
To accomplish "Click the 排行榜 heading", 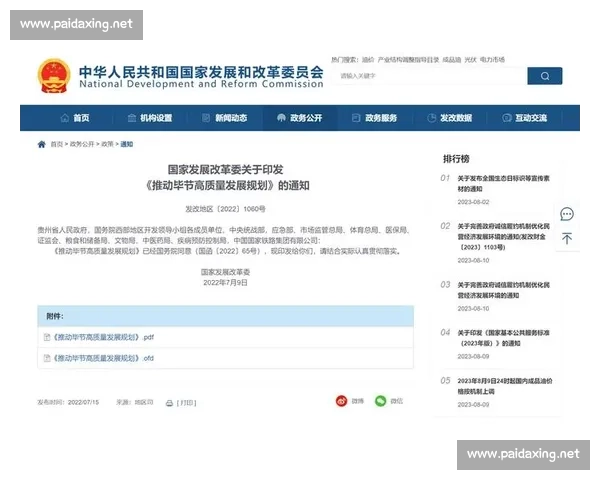I will coord(456,158).
